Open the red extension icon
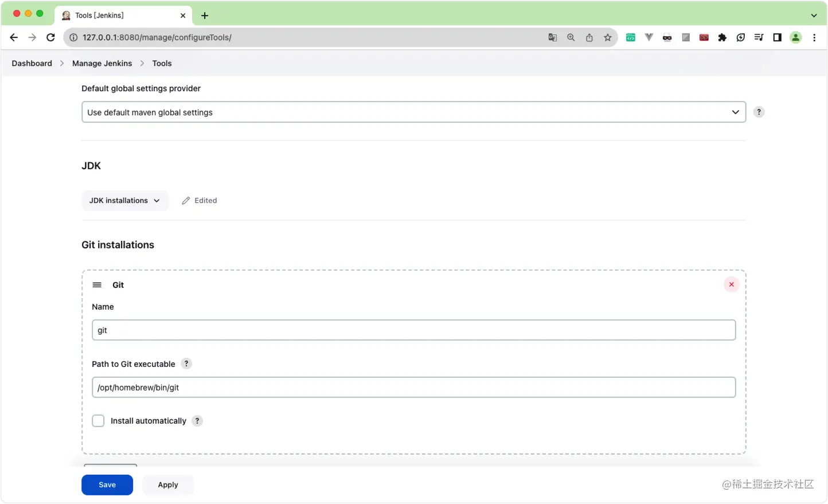828x504 pixels. 704,37
